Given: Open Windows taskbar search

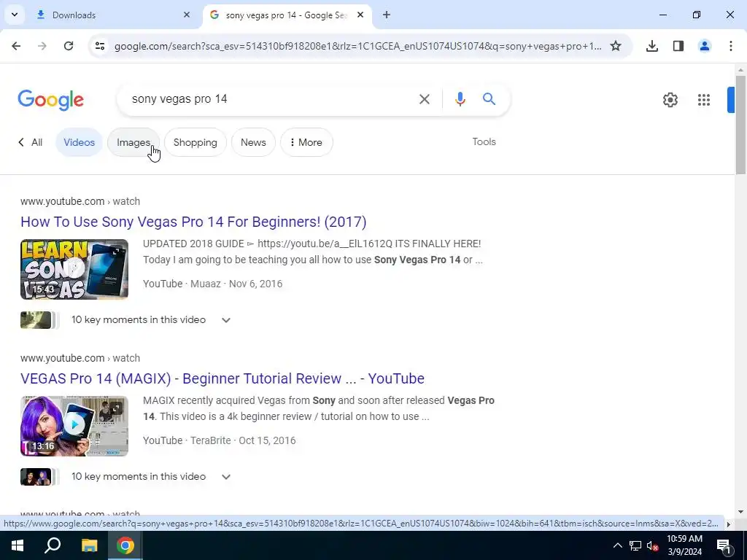Looking at the screenshot, I should click(53, 545).
